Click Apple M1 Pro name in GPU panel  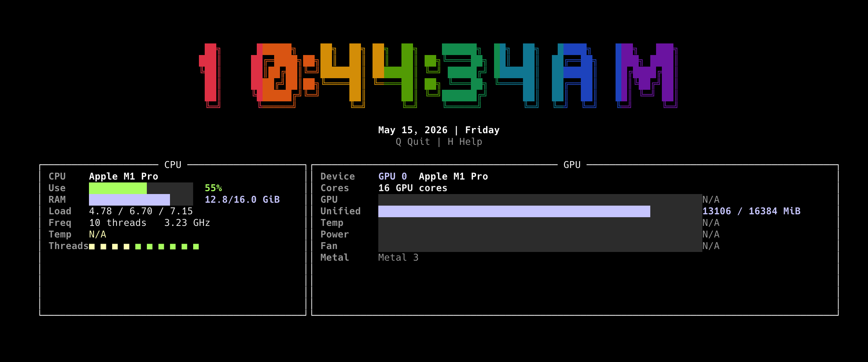(x=454, y=176)
